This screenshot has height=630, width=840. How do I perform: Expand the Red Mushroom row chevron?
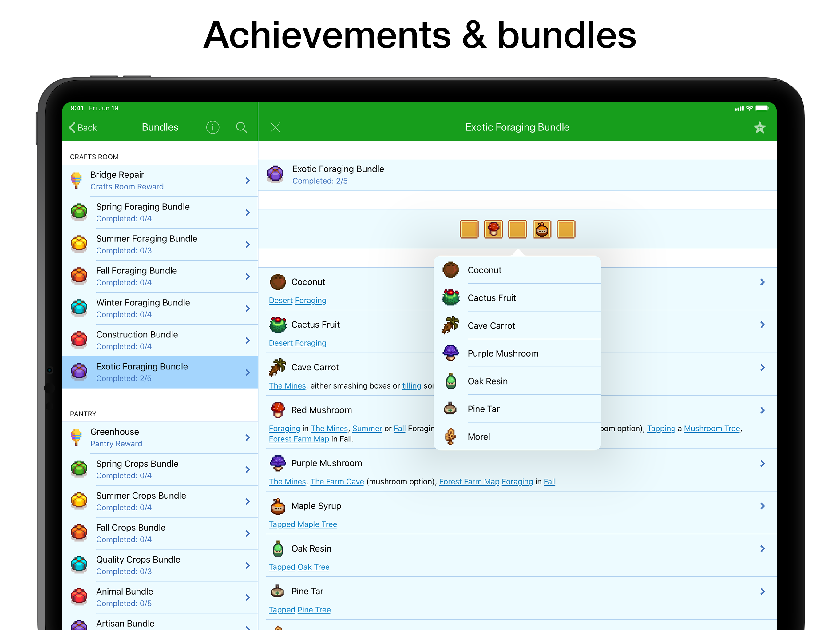point(763,410)
